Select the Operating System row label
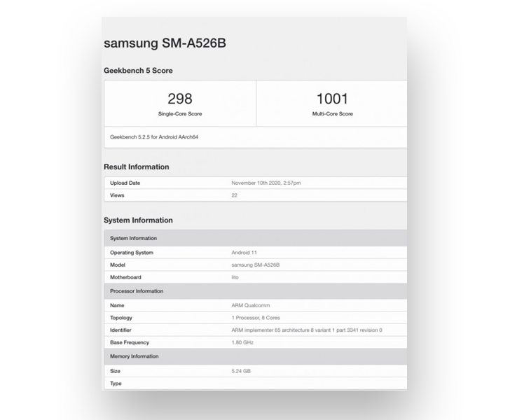Viewport: 510px width, 420px height. [132, 253]
